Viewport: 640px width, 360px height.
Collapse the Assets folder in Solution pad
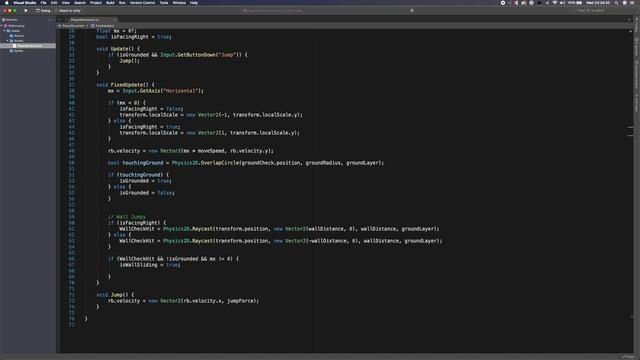tap(4, 31)
